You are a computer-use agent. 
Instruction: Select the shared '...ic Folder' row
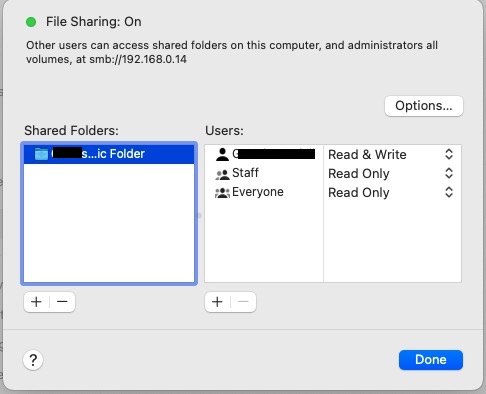pyautogui.click(x=109, y=154)
